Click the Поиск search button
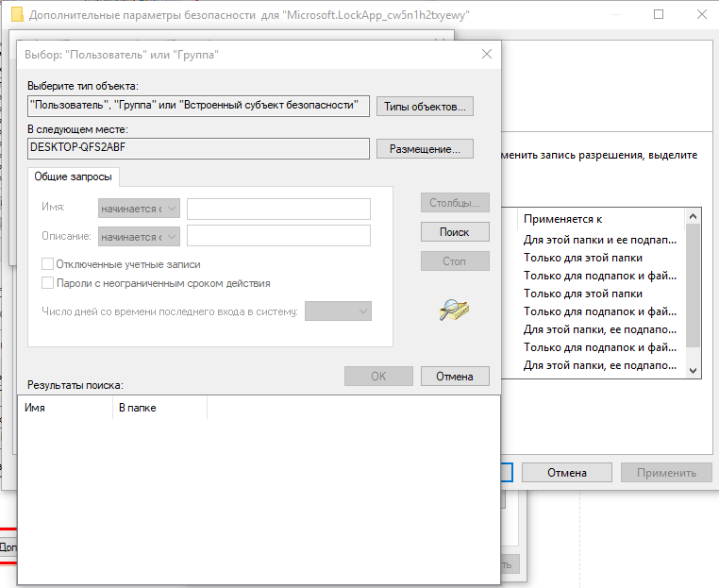Image resolution: width=719 pixels, height=588 pixels. 455,232
